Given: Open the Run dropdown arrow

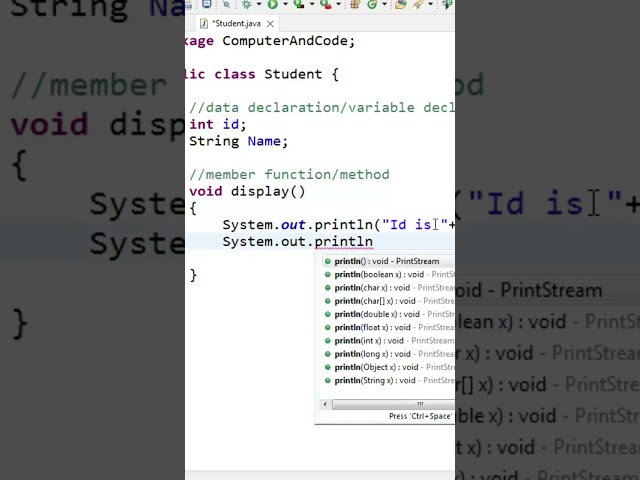Looking at the screenshot, I should tap(285, 4).
